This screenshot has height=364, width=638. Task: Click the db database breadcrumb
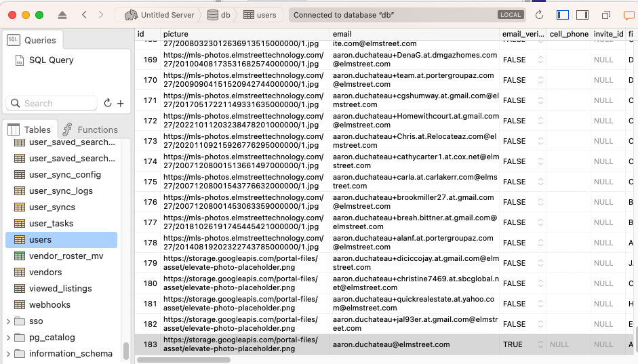[219, 15]
